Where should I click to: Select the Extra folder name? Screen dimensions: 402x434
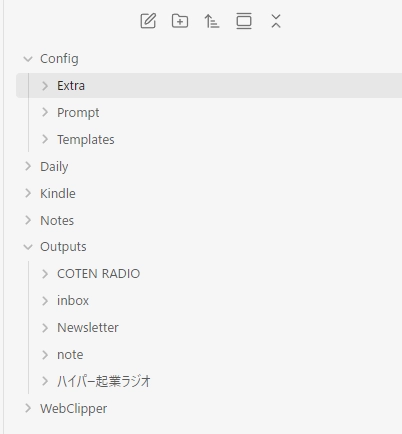(71, 86)
